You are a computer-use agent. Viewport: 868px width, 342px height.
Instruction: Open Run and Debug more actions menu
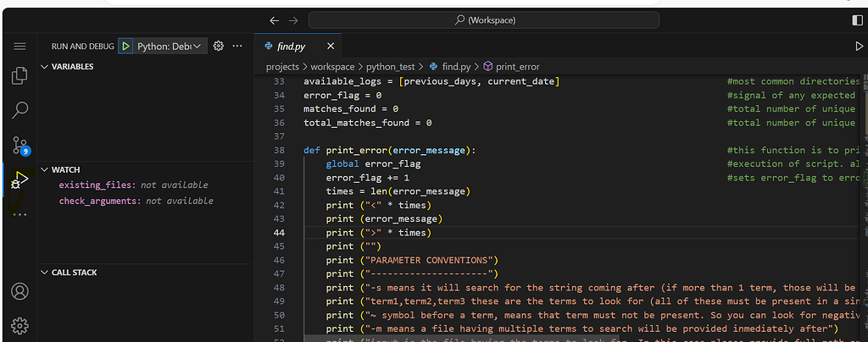237,46
